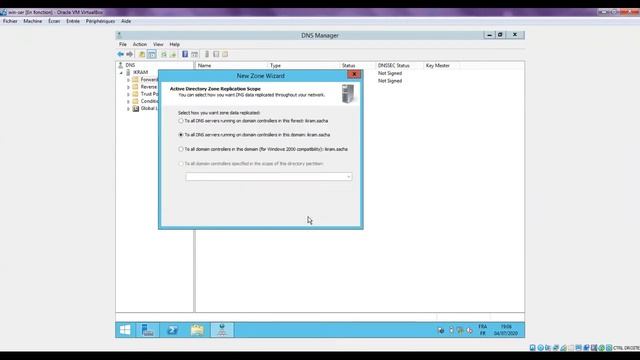The image size is (640, 360).
Task: Click the DNS root node icon in tree
Action: point(120,65)
